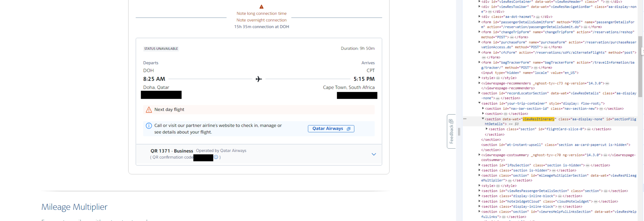644x221 pixels.
Task: Click the Qatar Airways partner button
Action: coord(331,129)
